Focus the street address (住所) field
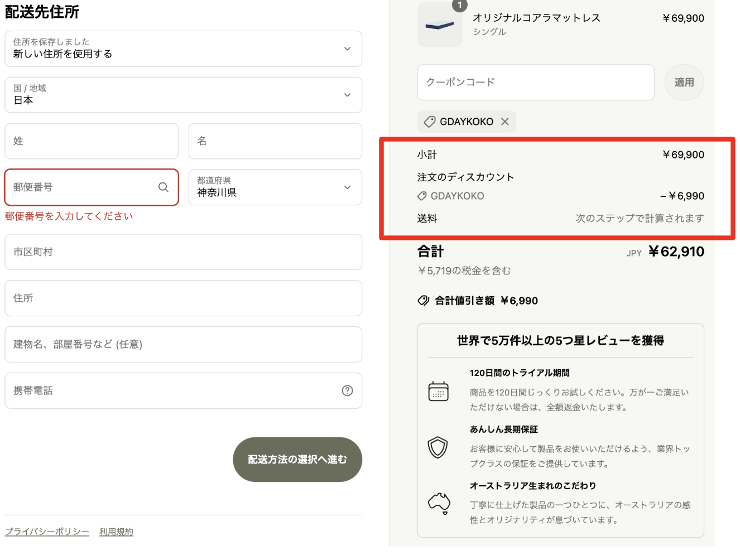 tap(184, 298)
